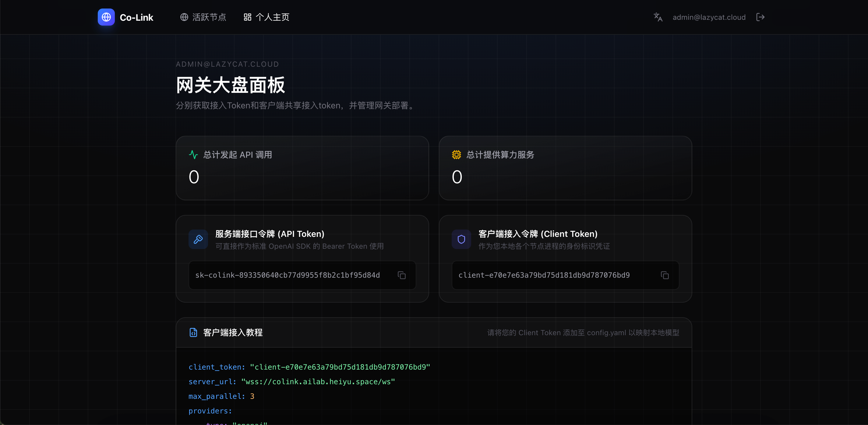The image size is (868, 425).
Task: Click the 客户端接入教程 heading
Action: click(233, 332)
